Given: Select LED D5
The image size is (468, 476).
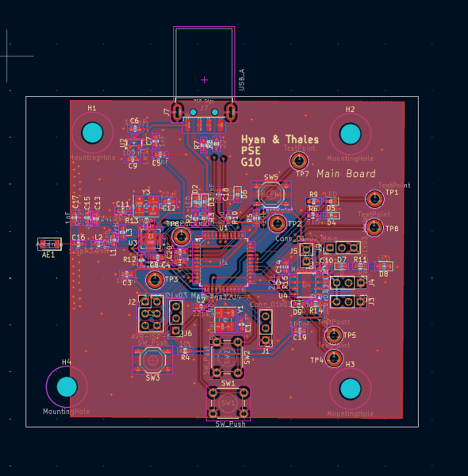Looking at the screenshot, I should [331, 202].
